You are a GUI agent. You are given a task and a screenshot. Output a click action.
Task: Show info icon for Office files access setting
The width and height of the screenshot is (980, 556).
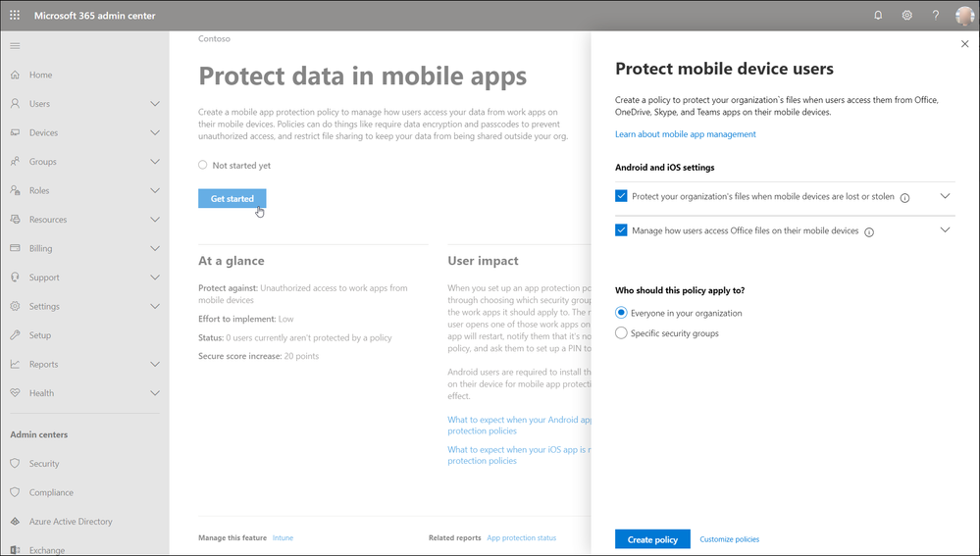(x=869, y=231)
